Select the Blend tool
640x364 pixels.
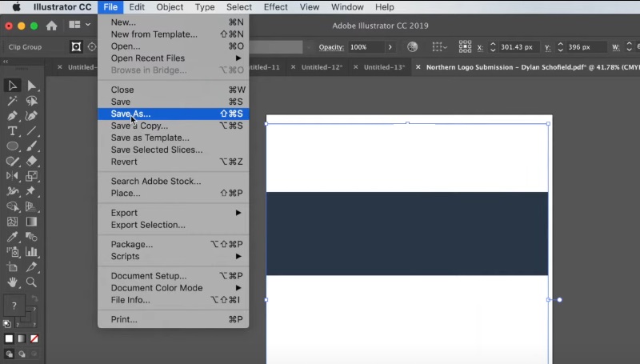31,237
